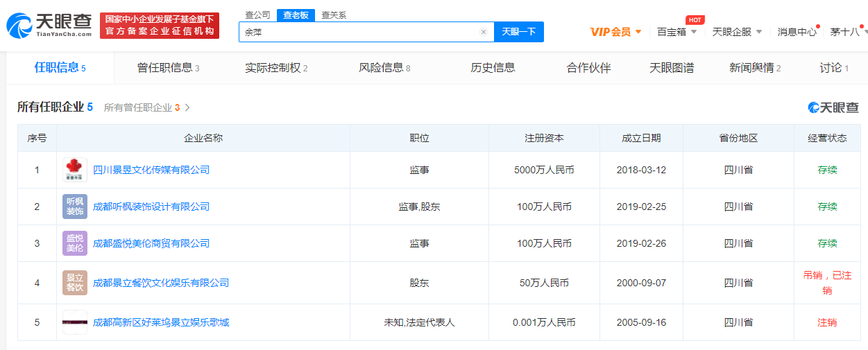Click the 职位 column header
The width and height of the screenshot is (868, 350).
click(419, 138)
